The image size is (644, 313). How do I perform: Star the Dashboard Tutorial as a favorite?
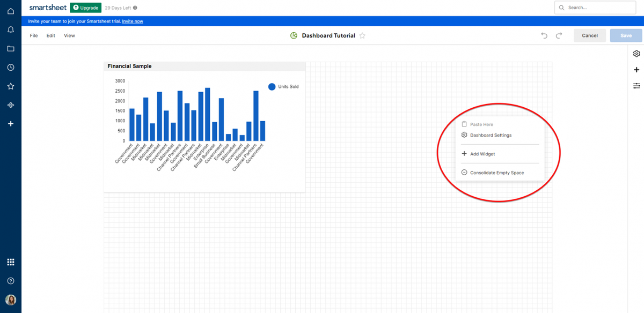pos(362,35)
